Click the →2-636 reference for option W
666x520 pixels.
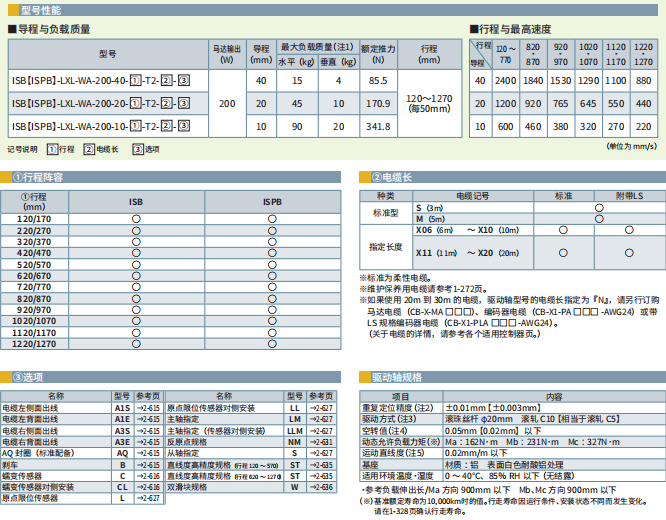coord(322,486)
